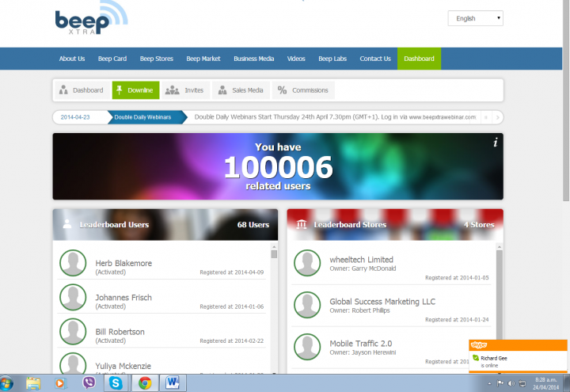570x392 pixels.
Task: Click Herb Blakemore's avatar
Action: tap(73, 263)
